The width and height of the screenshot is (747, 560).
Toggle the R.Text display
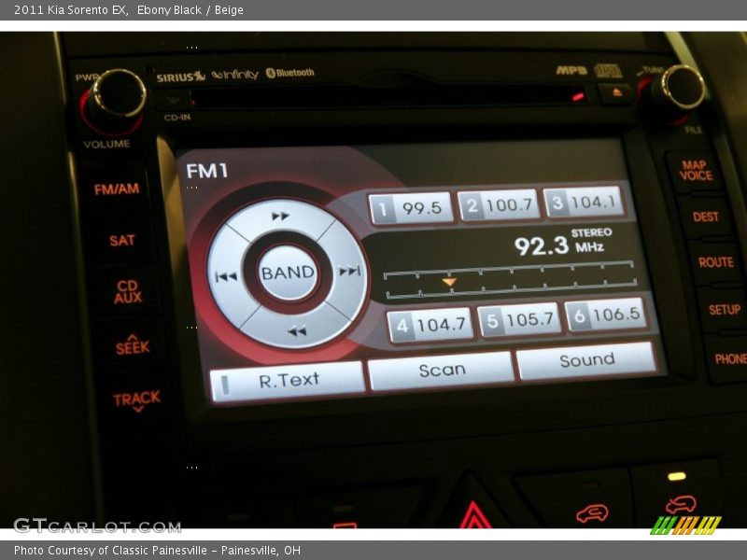point(283,378)
